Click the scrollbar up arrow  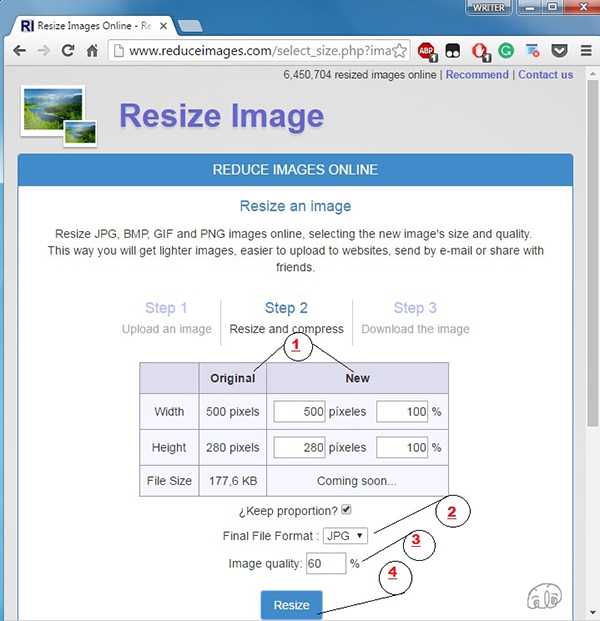pyautogui.click(x=592, y=74)
